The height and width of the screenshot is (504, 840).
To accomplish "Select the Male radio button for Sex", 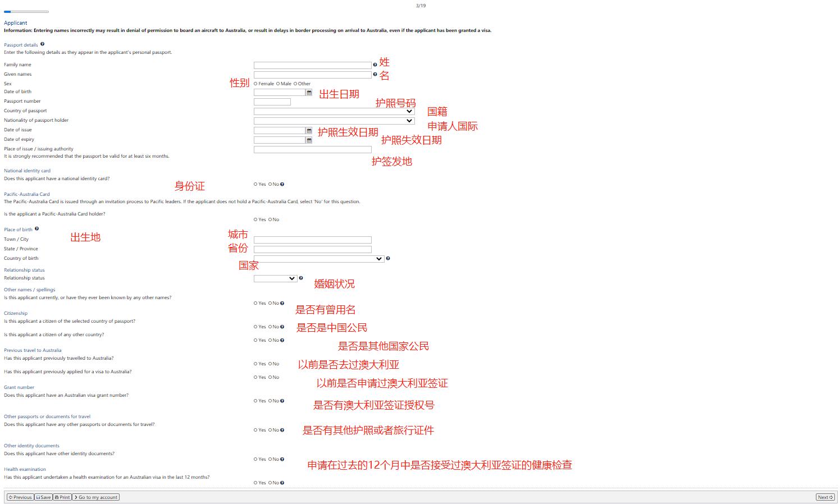I will tap(279, 83).
